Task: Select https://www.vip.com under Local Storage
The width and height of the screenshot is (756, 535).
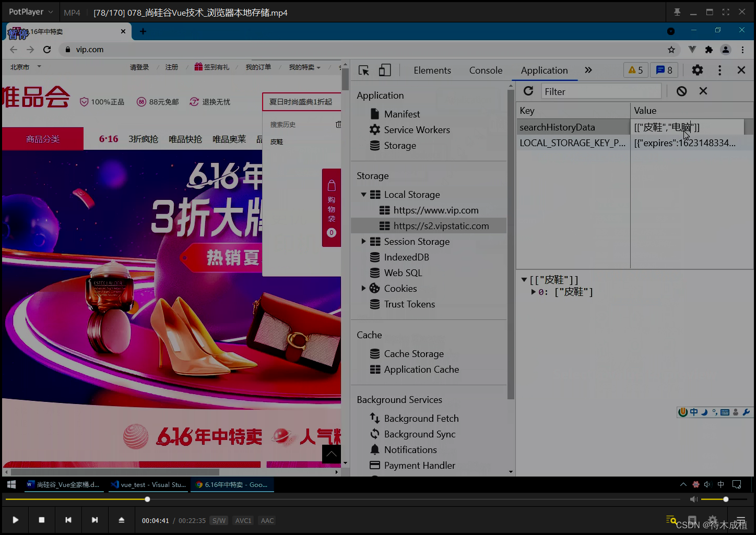Action: [x=436, y=210]
